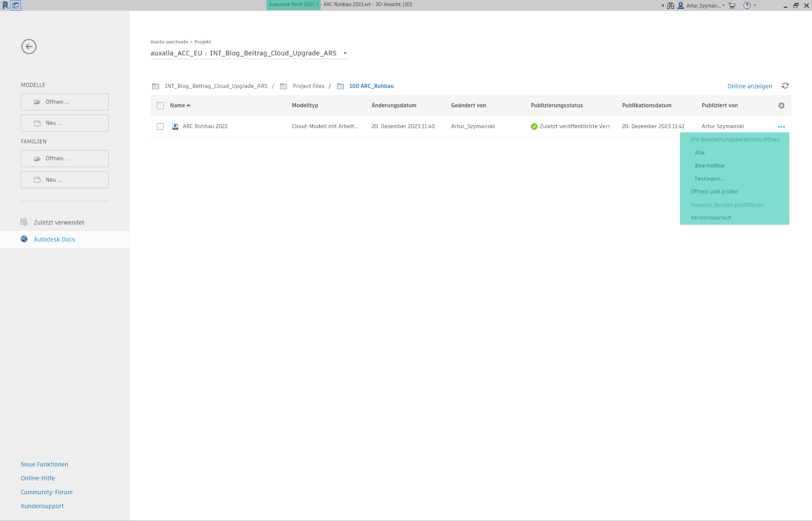Open the shopping cart icon in title bar
The width and height of the screenshot is (812, 521).
pyautogui.click(x=732, y=5)
